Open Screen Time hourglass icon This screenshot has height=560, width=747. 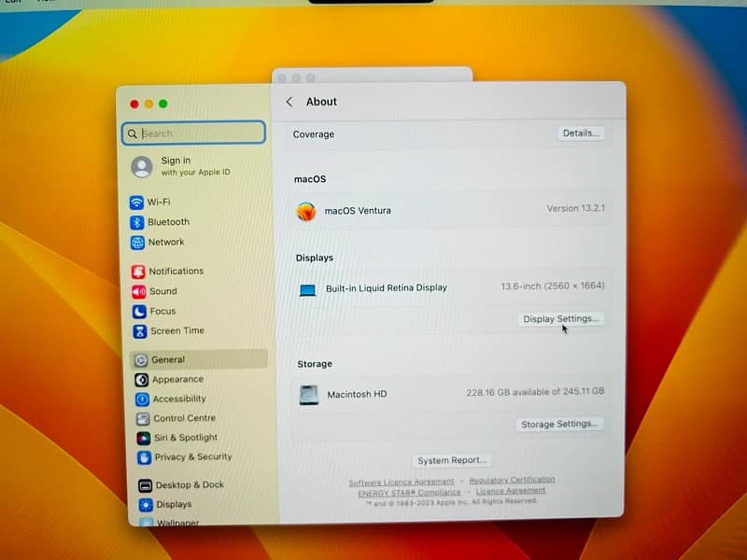[x=139, y=331]
